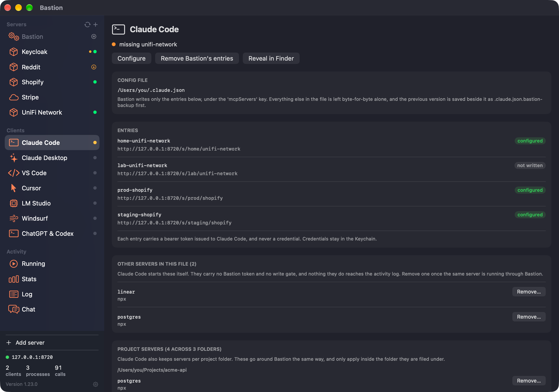Select the Windsurf client
This screenshot has width=559, height=392.
tap(52, 218)
